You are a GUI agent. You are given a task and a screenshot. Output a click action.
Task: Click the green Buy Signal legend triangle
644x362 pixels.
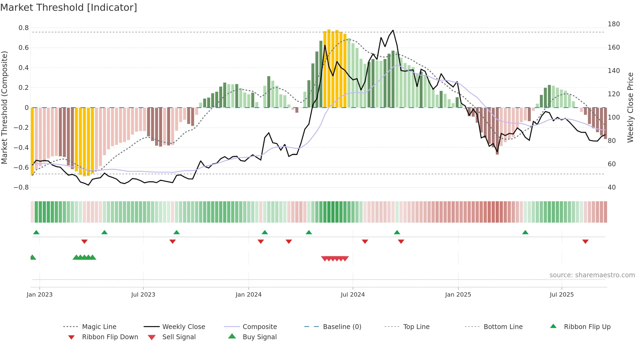point(232,336)
